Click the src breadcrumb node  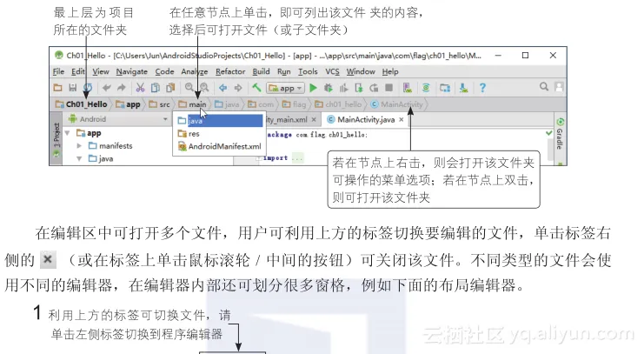(x=159, y=104)
